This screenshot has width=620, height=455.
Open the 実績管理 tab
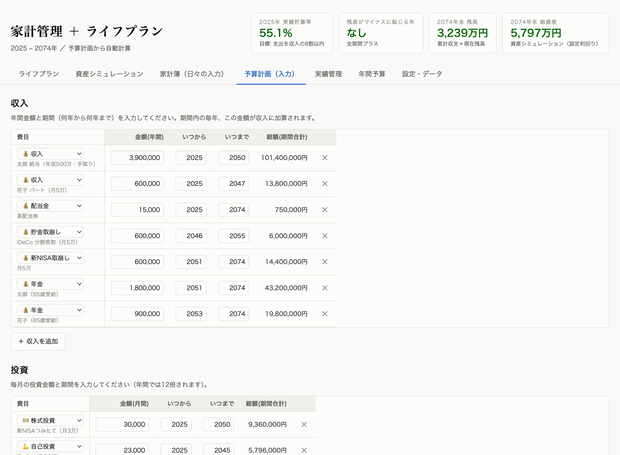[328, 74]
